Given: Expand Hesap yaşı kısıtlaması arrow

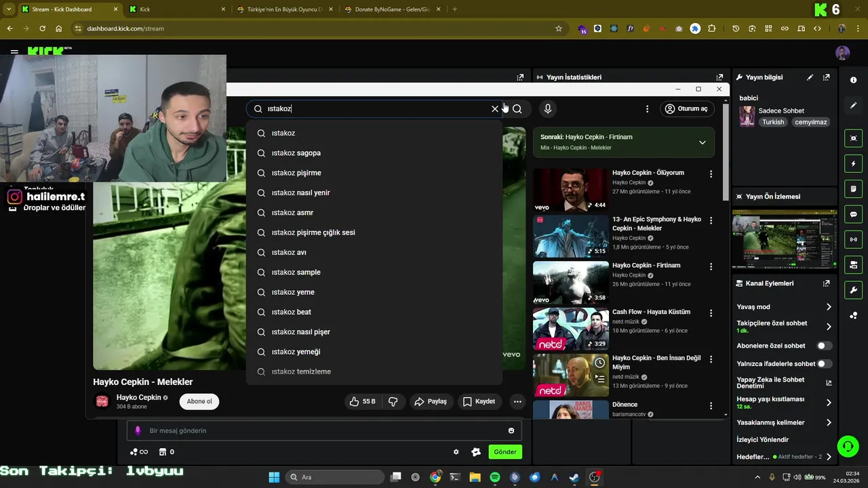Looking at the screenshot, I should click(829, 403).
